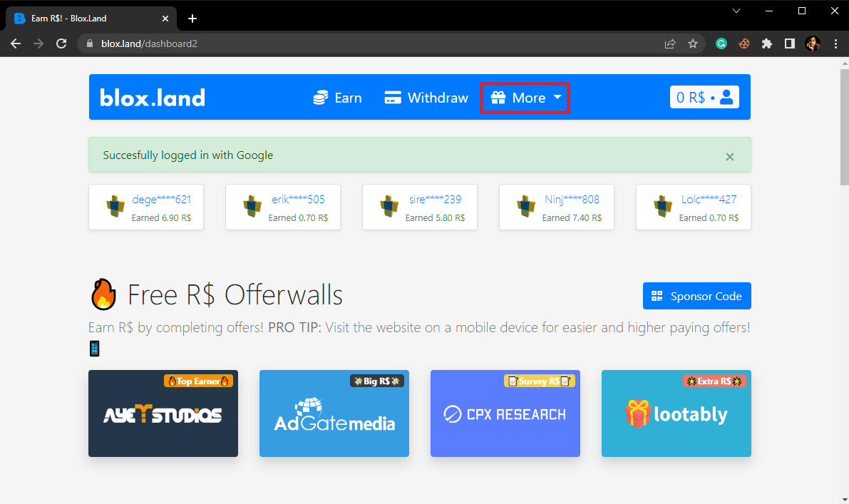Open the Sponsor Code dialog
This screenshot has height=504, width=849.
[x=696, y=295]
